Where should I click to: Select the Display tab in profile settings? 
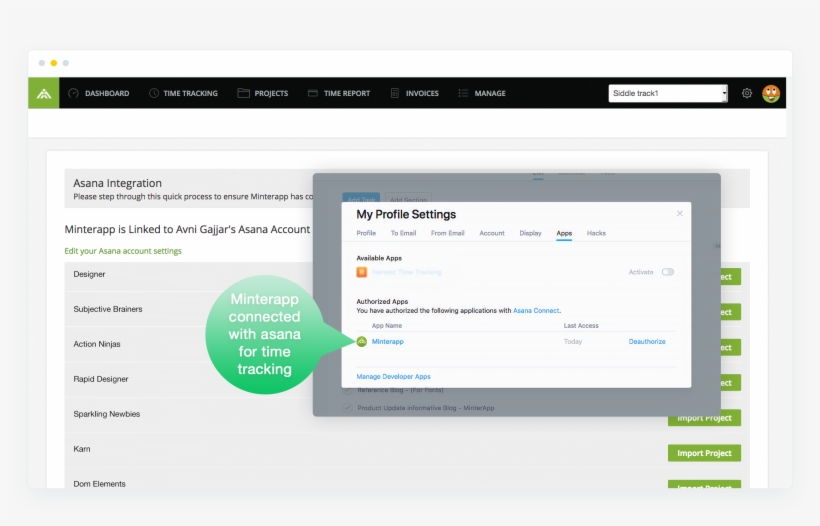tap(530, 233)
